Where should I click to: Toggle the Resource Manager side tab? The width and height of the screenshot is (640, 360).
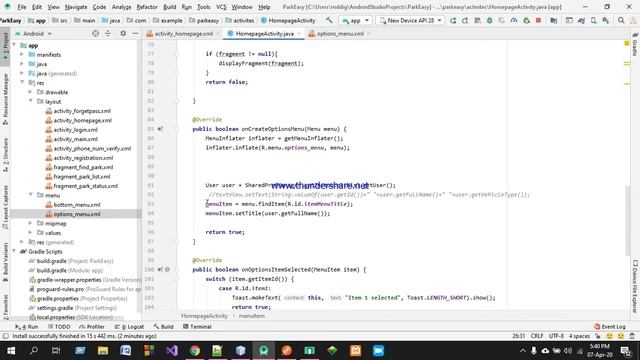click(5, 99)
